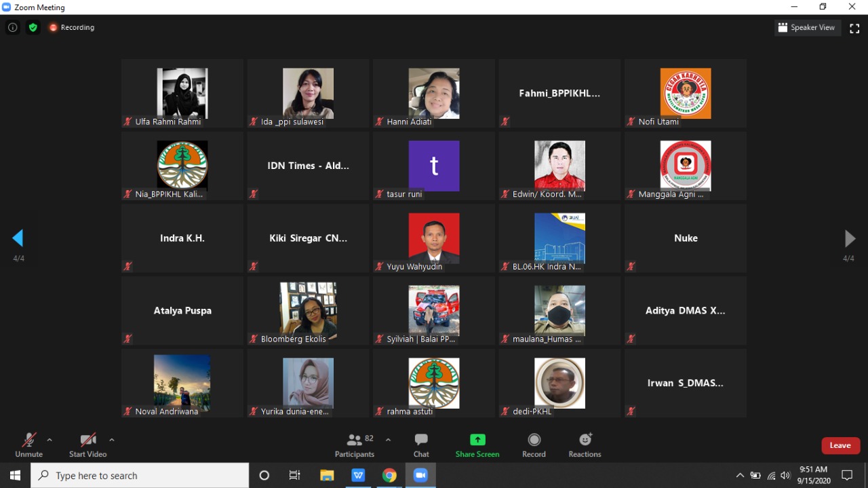Click the Windows taskbar search box
This screenshot has height=488, width=868.
140,476
